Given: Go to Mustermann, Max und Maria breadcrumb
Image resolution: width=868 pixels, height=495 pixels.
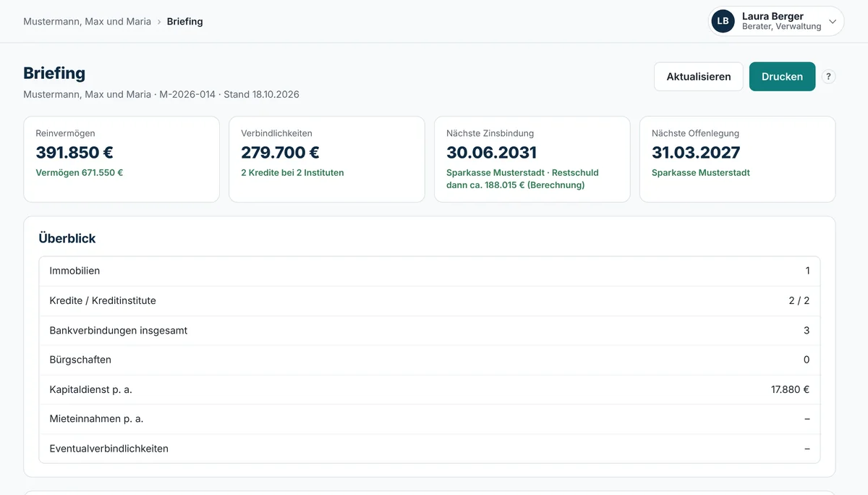Looking at the screenshot, I should (87, 22).
